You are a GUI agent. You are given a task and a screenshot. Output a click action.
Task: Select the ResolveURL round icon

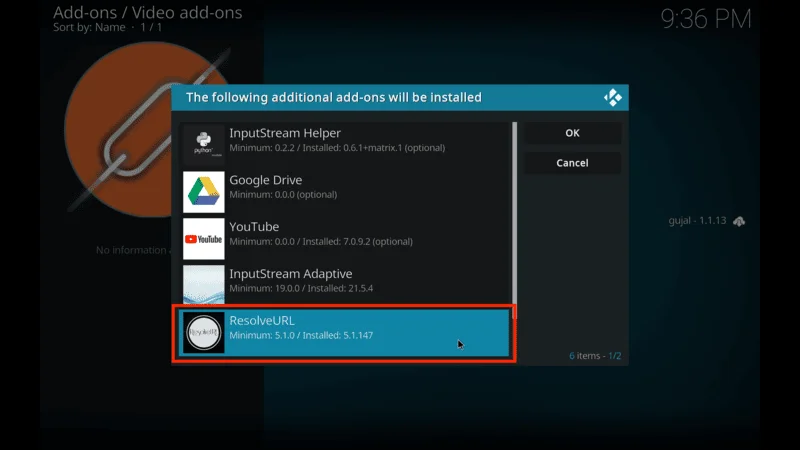(204, 332)
